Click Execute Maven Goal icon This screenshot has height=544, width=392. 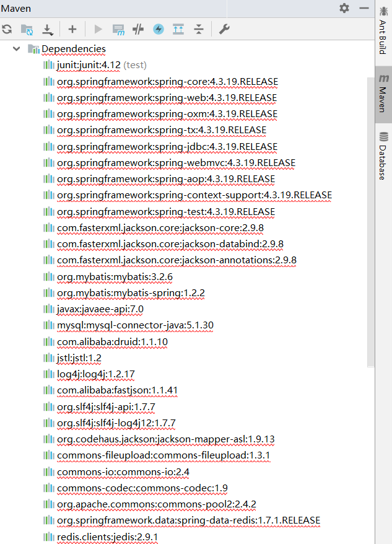[118, 30]
